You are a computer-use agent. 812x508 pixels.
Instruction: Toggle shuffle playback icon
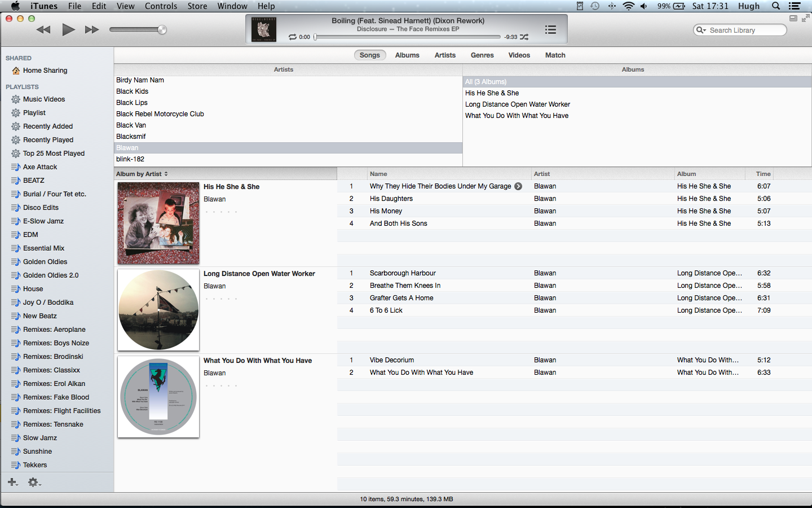click(524, 37)
